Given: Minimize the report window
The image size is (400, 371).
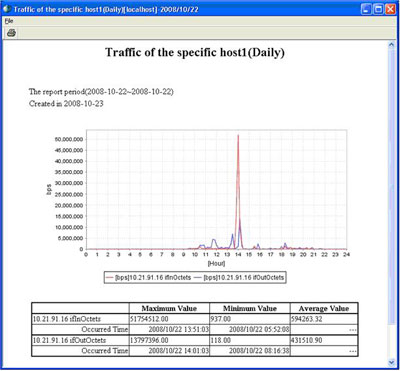Looking at the screenshot, I should click(x=367, y=9).
